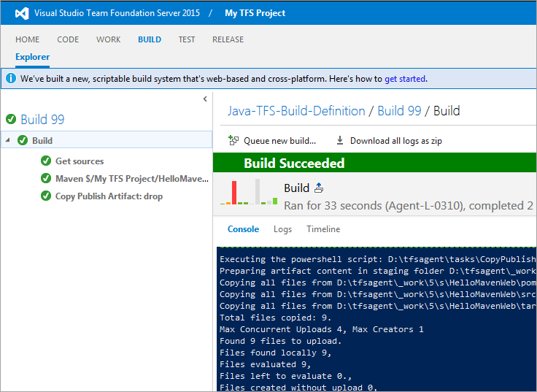Open the My TFS Project title

pyautogui.click(x=255, y=13)
